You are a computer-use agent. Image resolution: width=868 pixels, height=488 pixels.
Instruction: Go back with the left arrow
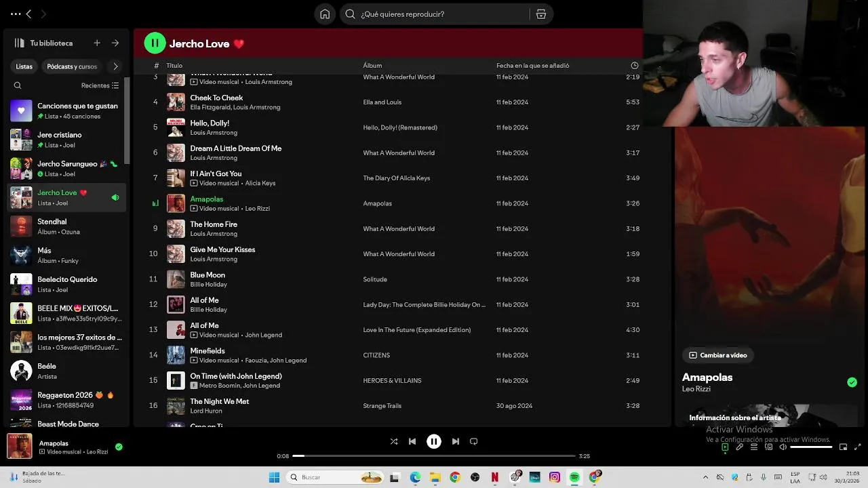(28, 14)
